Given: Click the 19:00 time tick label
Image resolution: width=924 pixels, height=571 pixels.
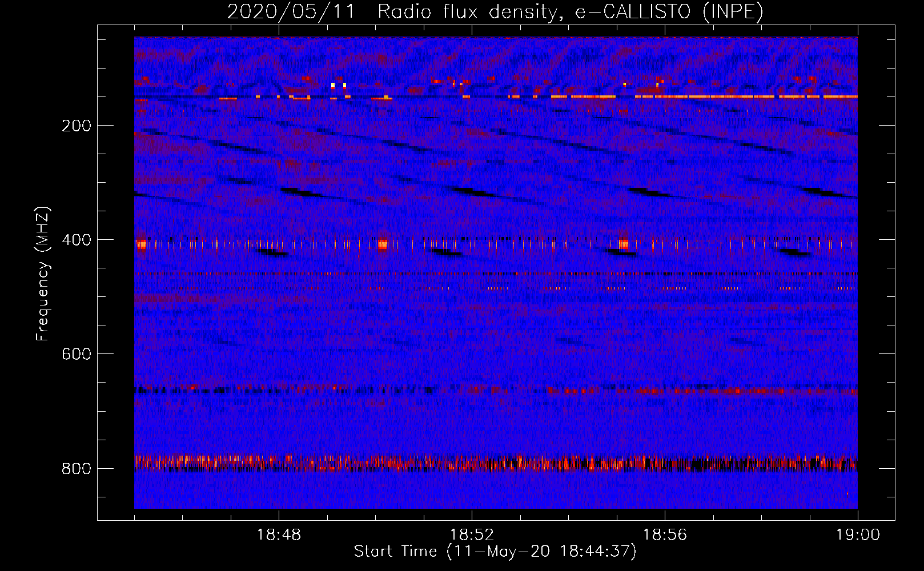Looking at the screenshot, I should (858, 535).
